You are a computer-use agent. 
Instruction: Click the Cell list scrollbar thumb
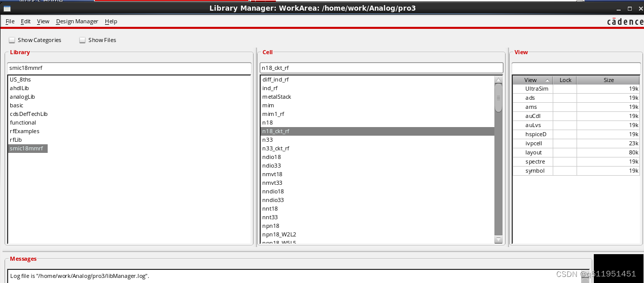tap(498, 98)
